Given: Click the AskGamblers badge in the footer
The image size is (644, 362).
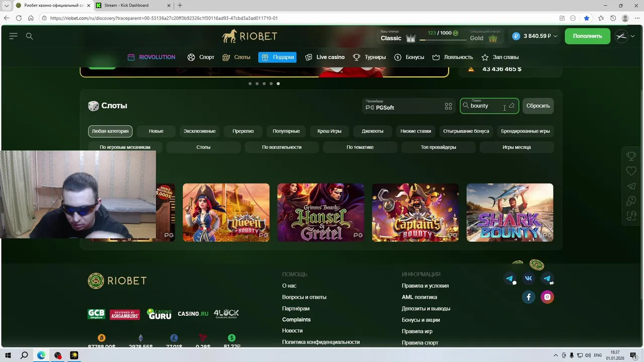Looking at the screenshot, I should point(125,314).
